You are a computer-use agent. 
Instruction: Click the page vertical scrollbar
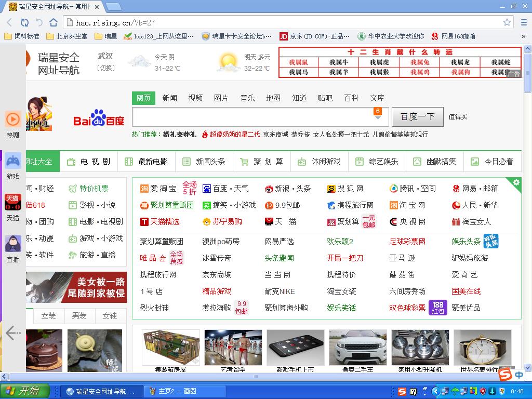tap(527, 208)
